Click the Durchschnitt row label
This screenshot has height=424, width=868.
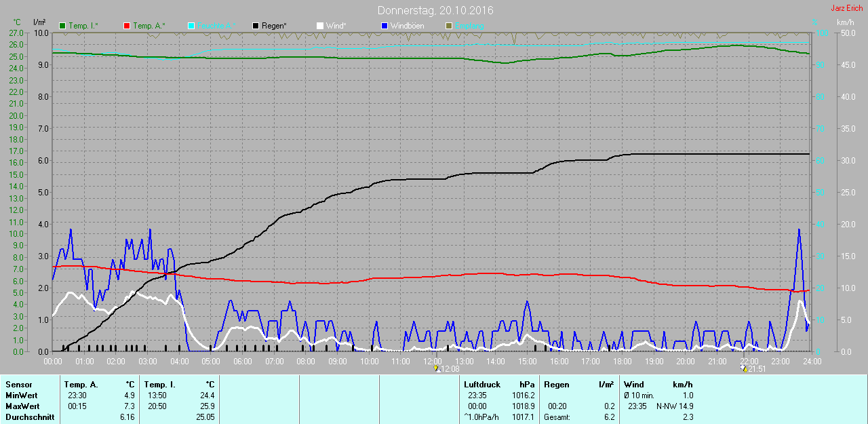pyautogui.click(x=30, y=417)
